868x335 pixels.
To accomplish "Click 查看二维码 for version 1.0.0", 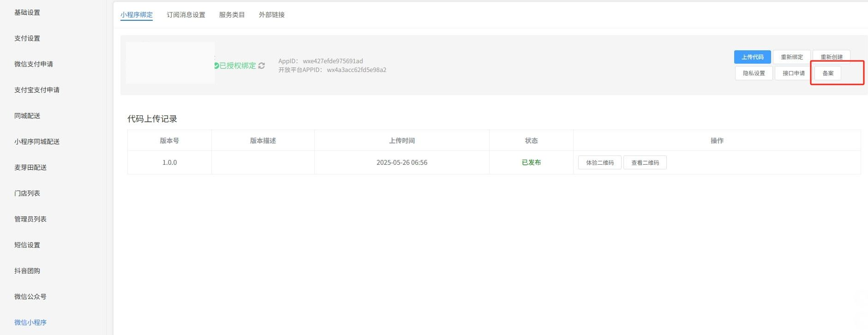I will 645,163.
